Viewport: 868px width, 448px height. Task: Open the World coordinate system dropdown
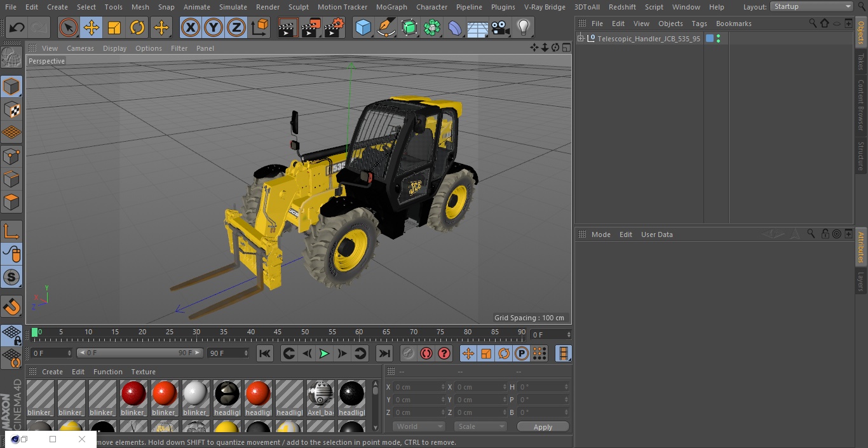pyautogui.click(x=419, y=426)
